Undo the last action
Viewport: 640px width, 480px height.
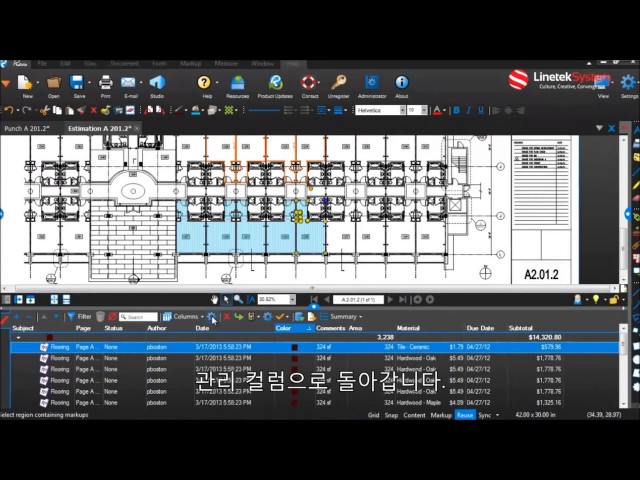[x=9, y=110]
